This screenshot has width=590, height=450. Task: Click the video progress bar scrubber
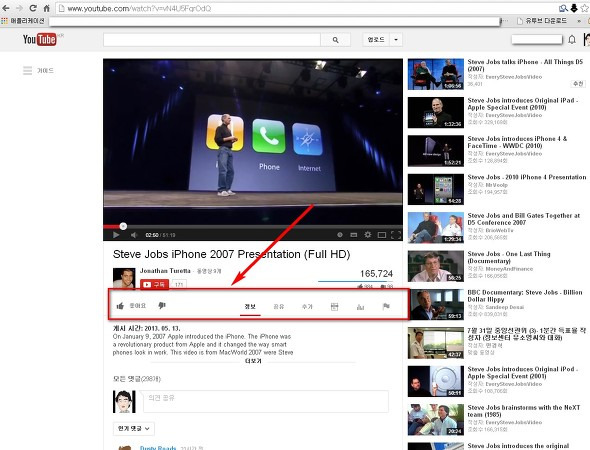click(123, 226)
